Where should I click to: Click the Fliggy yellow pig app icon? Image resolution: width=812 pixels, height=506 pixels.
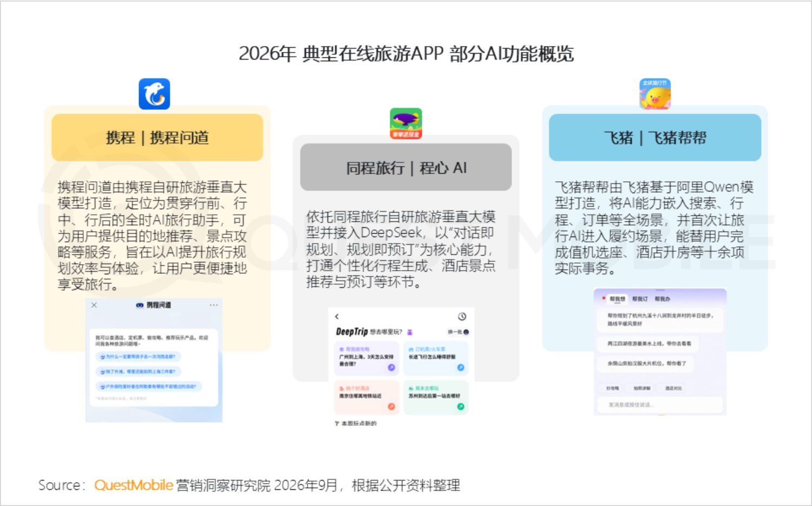pyautogui.click(x=655, y=94)
